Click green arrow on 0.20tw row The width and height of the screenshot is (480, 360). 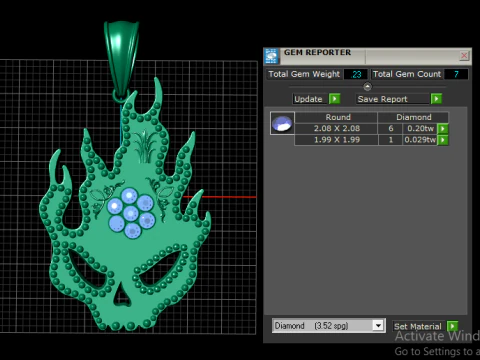pyautogui.click(x=443, y=129)
